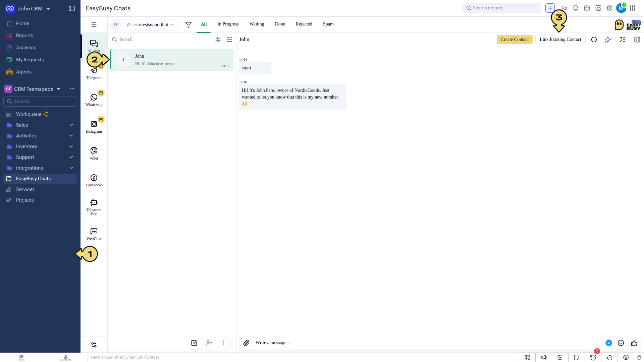The image size is (644, 362).
Task: Toggle the hamburger channel menu
Action: point(94,25)
